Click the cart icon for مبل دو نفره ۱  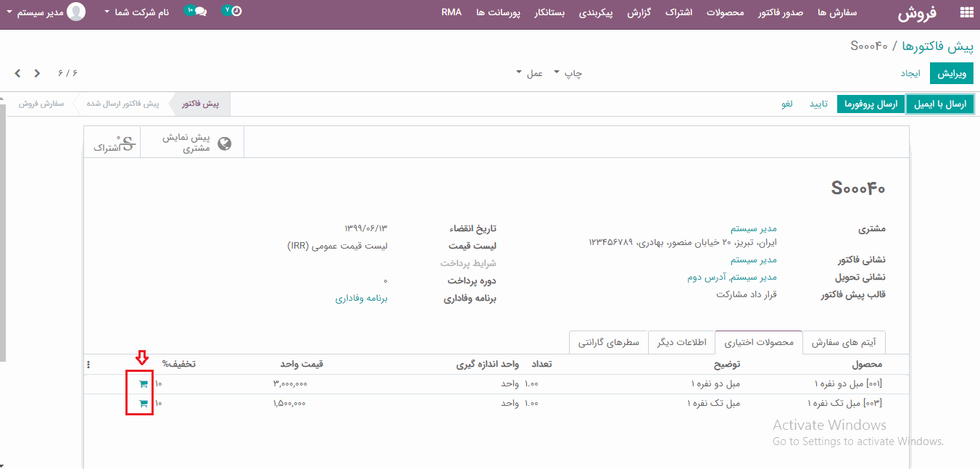144,384
